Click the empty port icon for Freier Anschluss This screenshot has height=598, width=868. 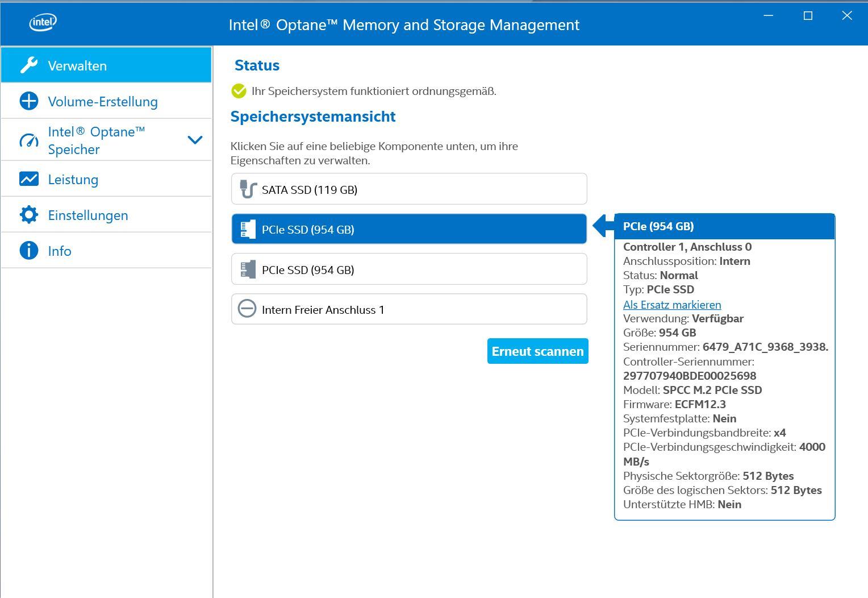(x=247, y=309)
